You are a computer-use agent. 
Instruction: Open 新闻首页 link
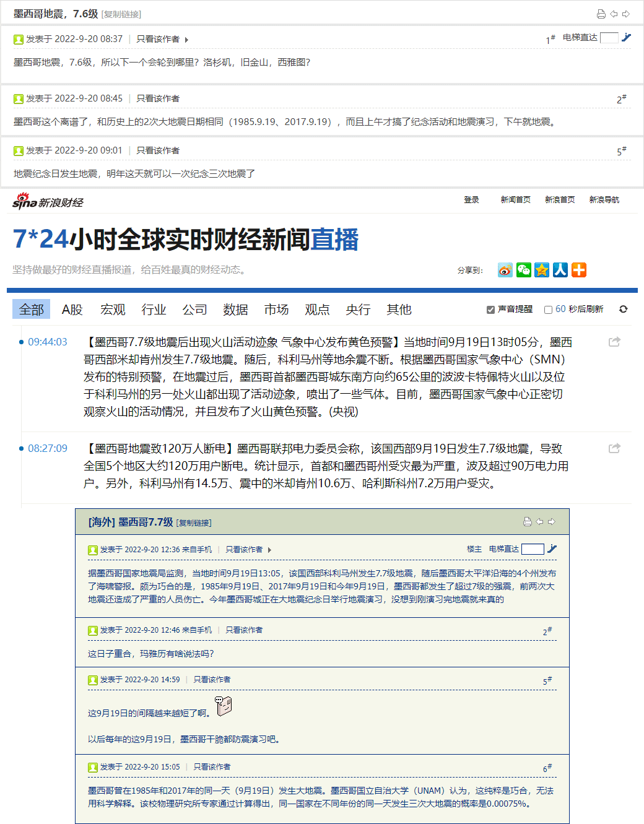(x=515, y=199)
